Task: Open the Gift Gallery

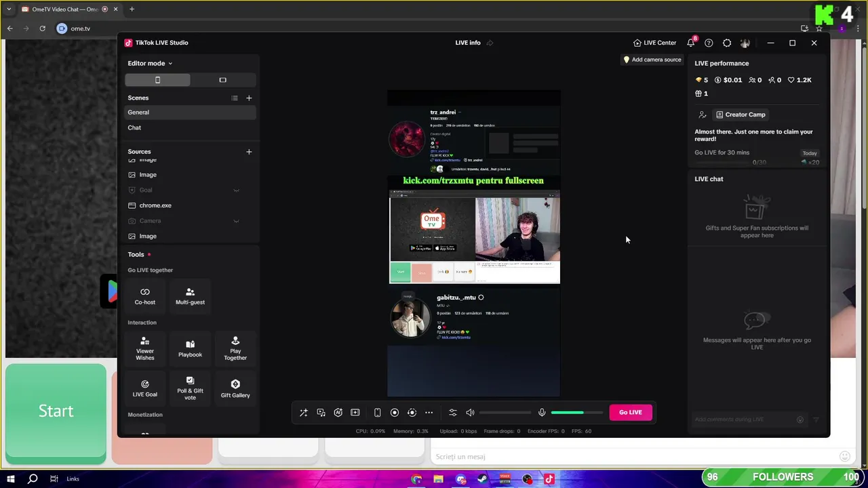Action: (235, 388)
